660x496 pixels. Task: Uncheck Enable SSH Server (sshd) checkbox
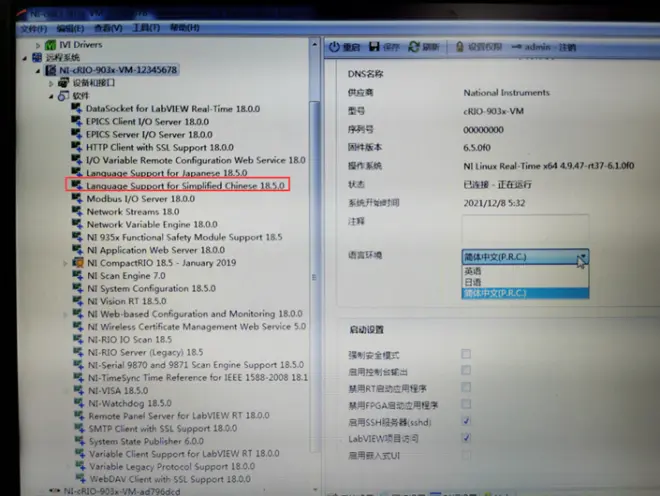coord(466,421)
